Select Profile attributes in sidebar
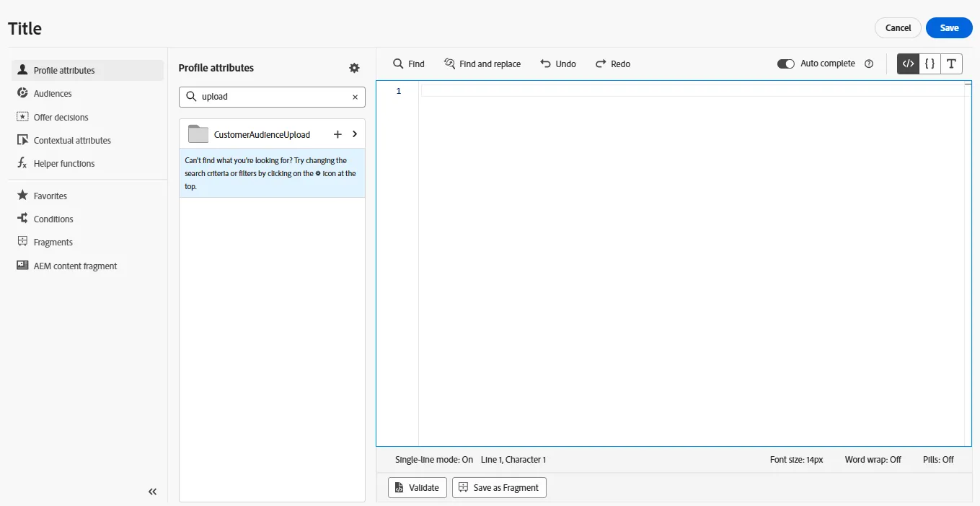 pyautogui.click(x=88, y=70)
